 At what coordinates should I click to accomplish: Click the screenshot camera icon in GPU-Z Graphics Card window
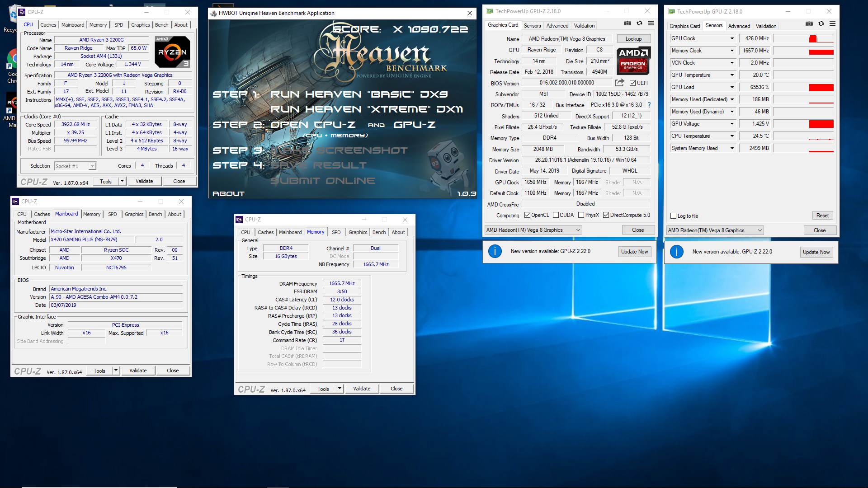point(627,23)
